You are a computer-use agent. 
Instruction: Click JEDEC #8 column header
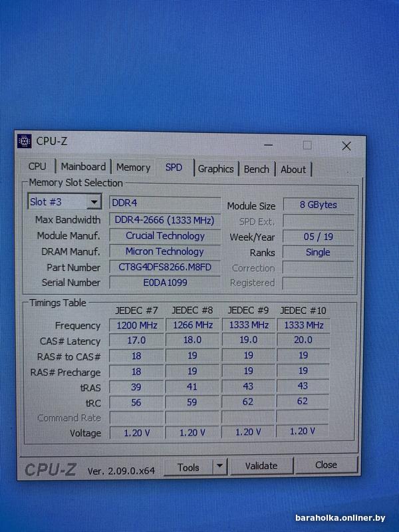(192, 311)
